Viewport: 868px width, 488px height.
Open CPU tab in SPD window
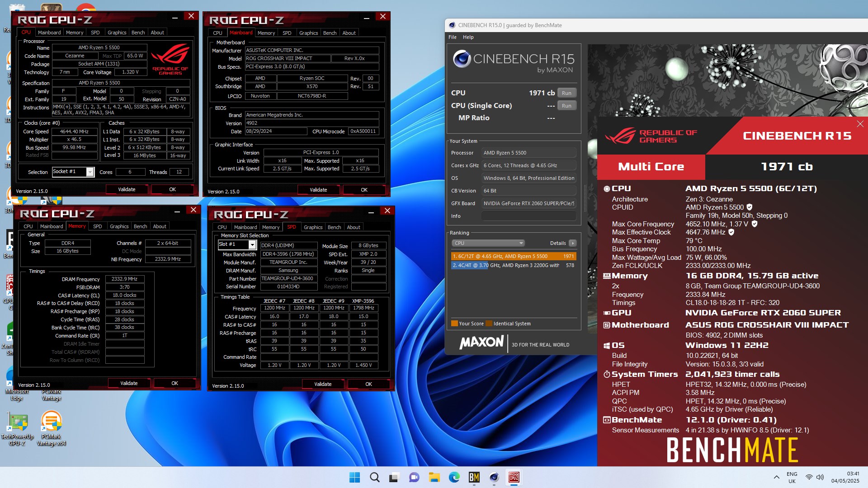tap(222, 227)
